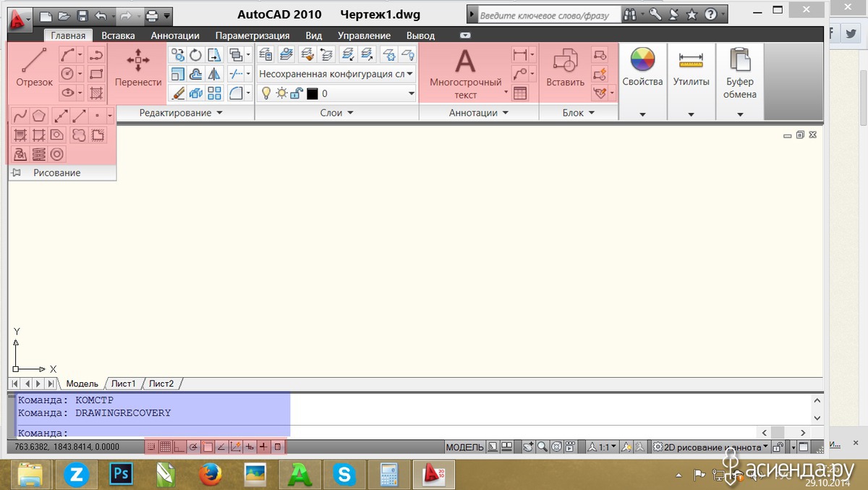Switch to the Вставка ribbon tab

click(118, 35)
